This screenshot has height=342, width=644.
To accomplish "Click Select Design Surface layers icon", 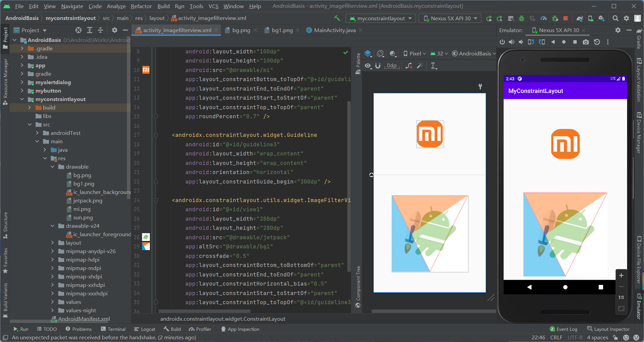I will [368, 53].
